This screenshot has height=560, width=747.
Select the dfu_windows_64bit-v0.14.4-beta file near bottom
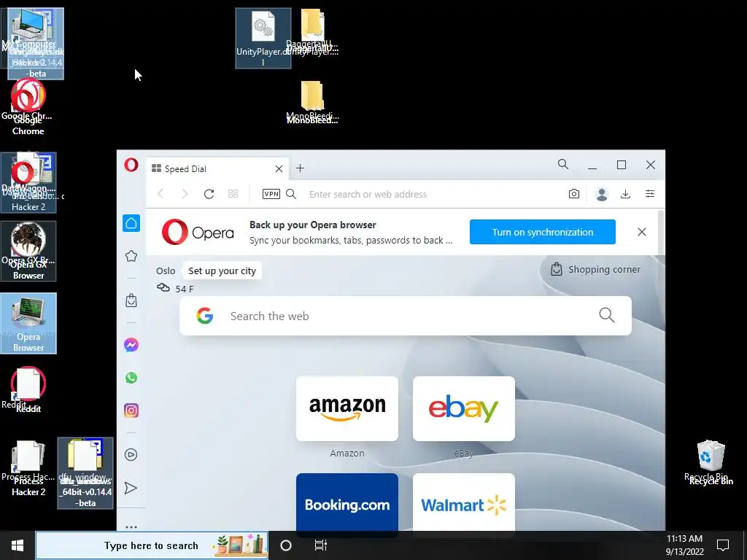pyautogui.click(x=85, y=473)
